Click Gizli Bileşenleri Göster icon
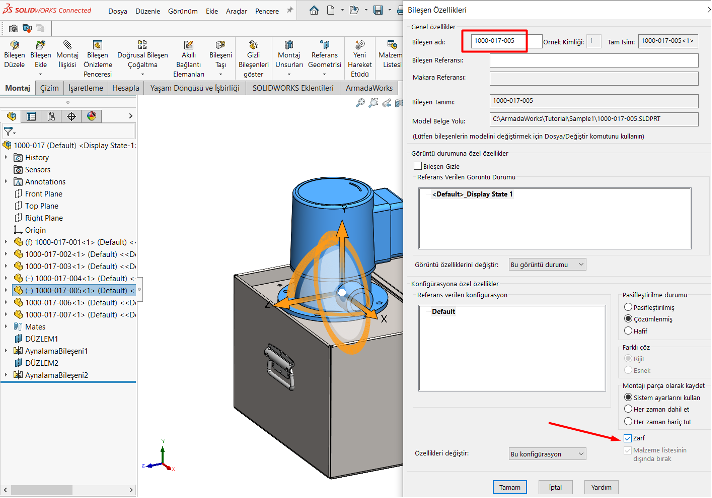 coord(253,45)
